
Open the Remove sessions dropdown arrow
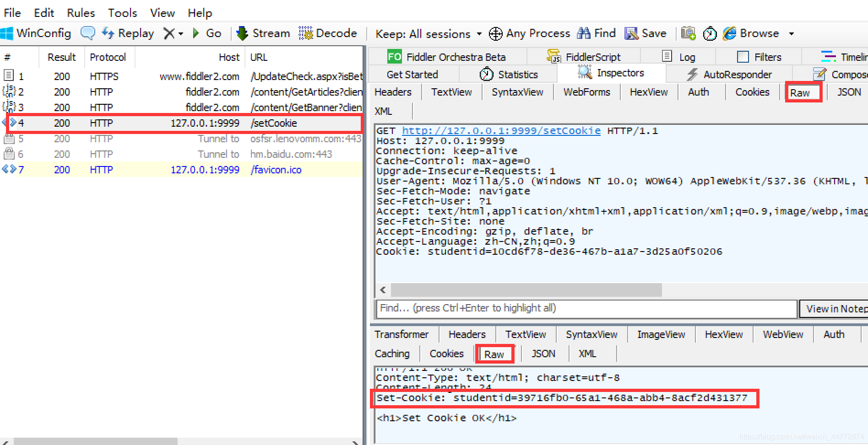click(x=181, y=34)
